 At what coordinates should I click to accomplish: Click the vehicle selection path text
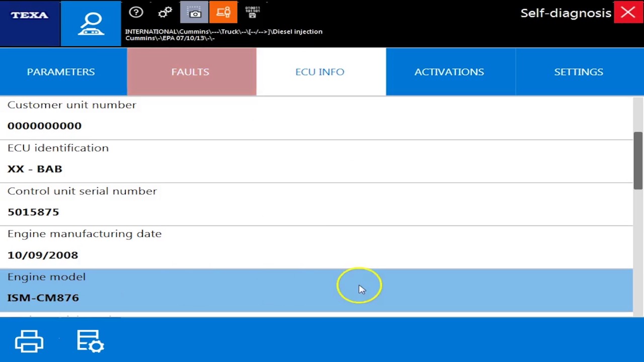tap(224, 35)
